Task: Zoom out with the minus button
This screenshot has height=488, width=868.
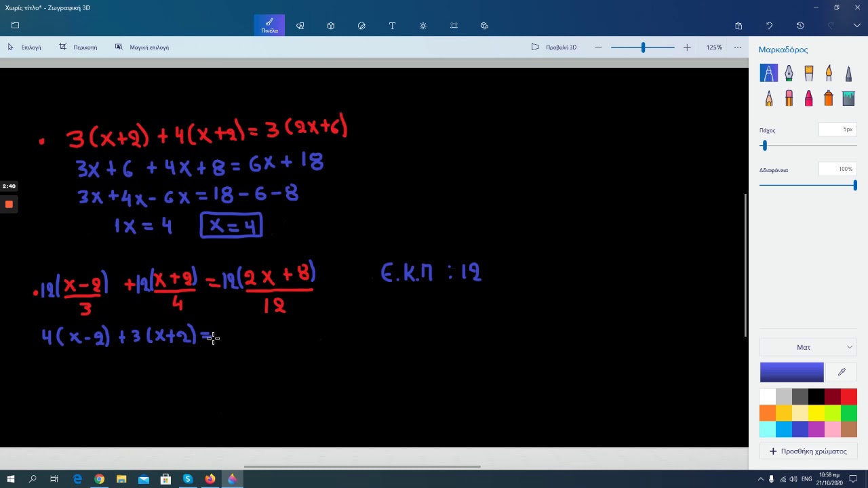Action: pos(598,47)
